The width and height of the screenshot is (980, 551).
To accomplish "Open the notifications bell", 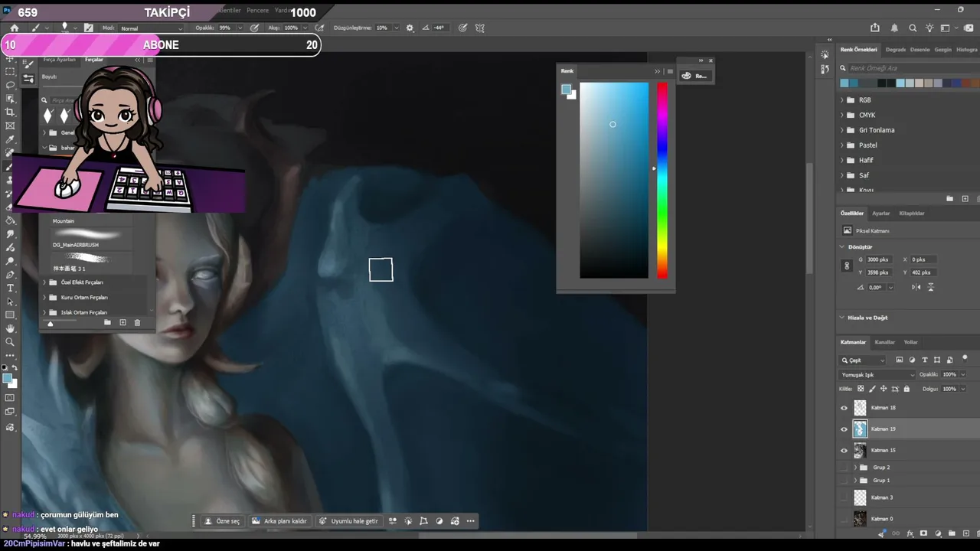I will click(894, 28).
